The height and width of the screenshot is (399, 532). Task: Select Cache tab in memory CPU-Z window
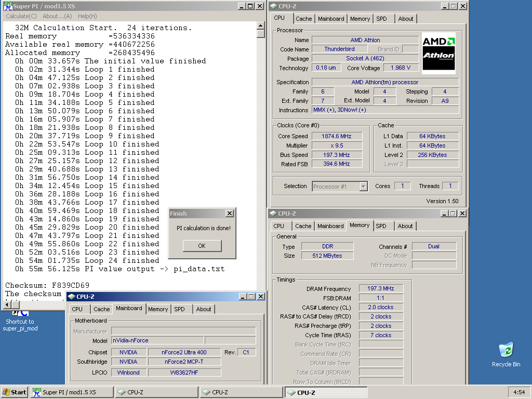(303, 226)
